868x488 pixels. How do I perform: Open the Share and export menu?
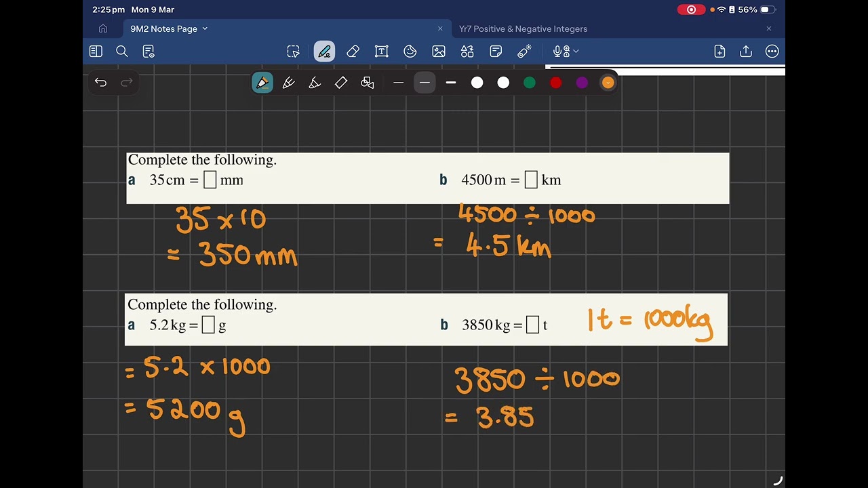[746, 52]
